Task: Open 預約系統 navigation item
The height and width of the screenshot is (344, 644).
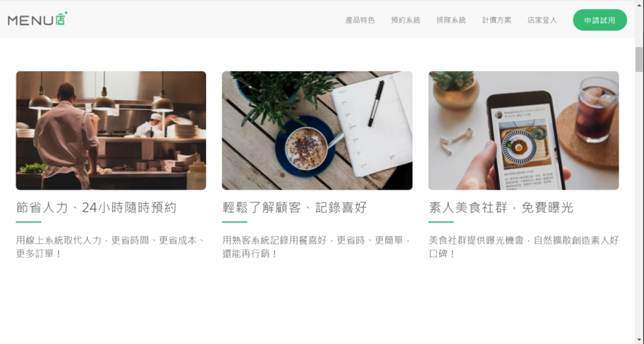Action: [x=406, y=20]
